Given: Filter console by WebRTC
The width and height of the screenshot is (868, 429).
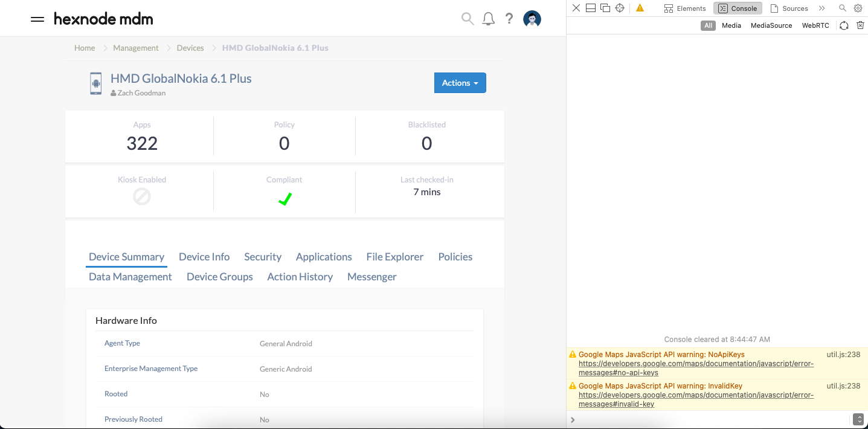Looking at the screenshot, I should [815, 25].
